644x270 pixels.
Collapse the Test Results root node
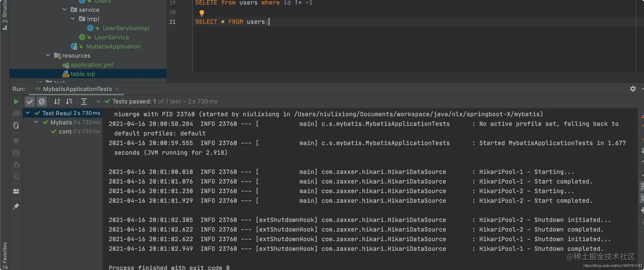coord(28,113)
